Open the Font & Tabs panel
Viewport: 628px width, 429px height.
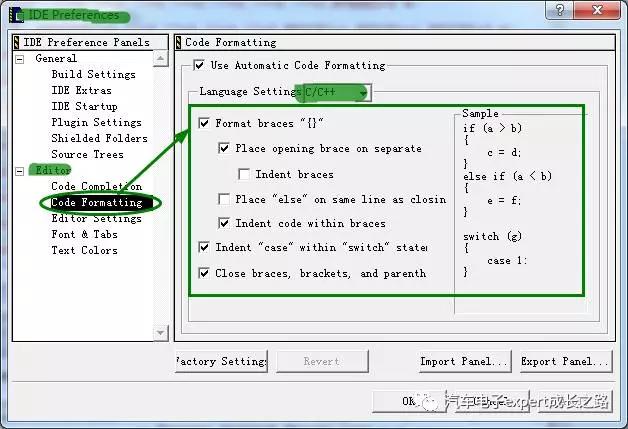click(x=84, y=235)
